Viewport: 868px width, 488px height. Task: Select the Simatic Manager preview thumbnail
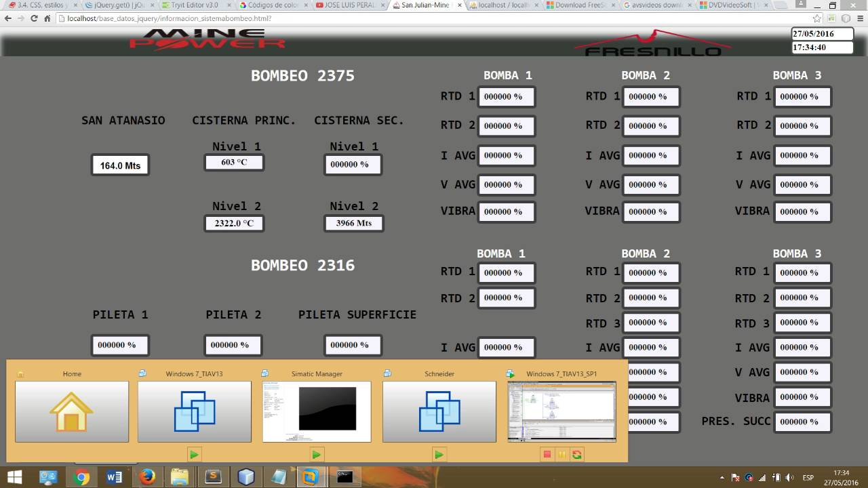[317, 411]
